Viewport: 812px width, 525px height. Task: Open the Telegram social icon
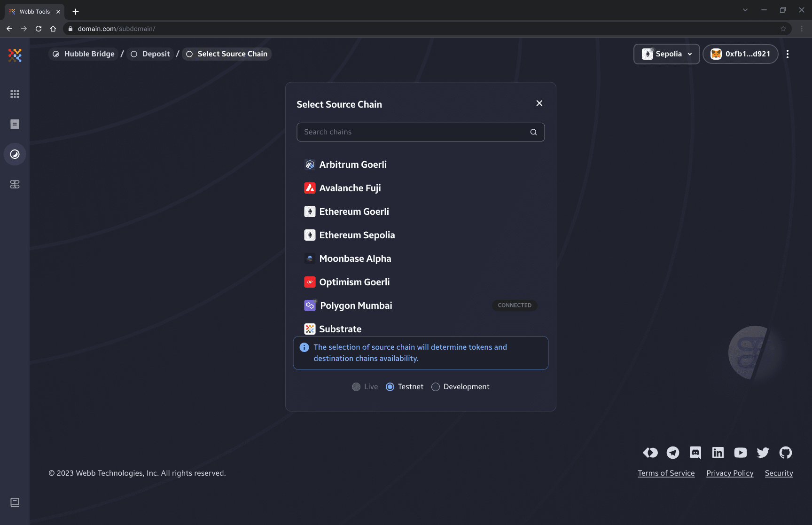673,453
